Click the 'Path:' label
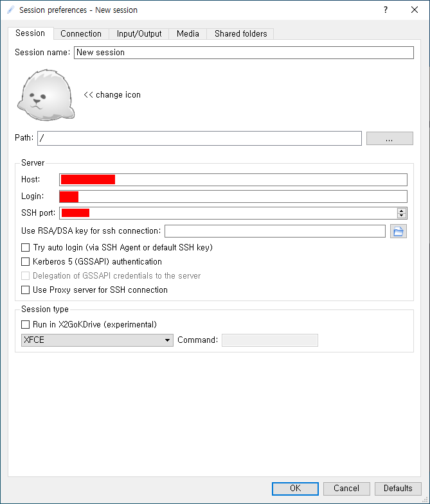Screen dimensions: 430x504 [24, 138]
